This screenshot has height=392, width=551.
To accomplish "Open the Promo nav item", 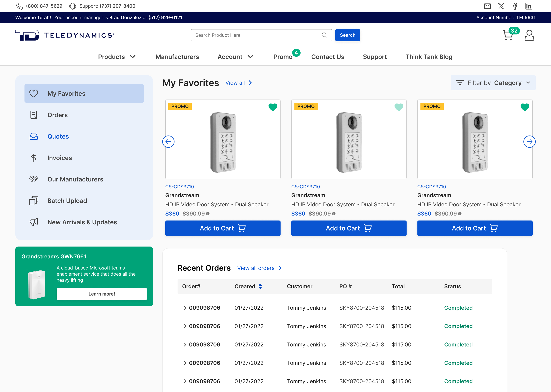I will 283,57.
